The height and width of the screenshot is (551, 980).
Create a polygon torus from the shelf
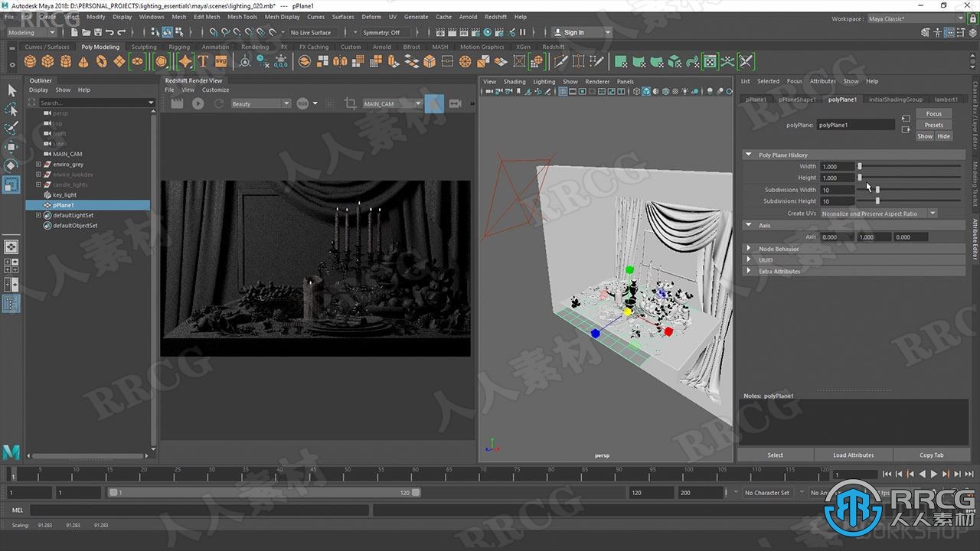pyautogui.click(x=101, y=62)
